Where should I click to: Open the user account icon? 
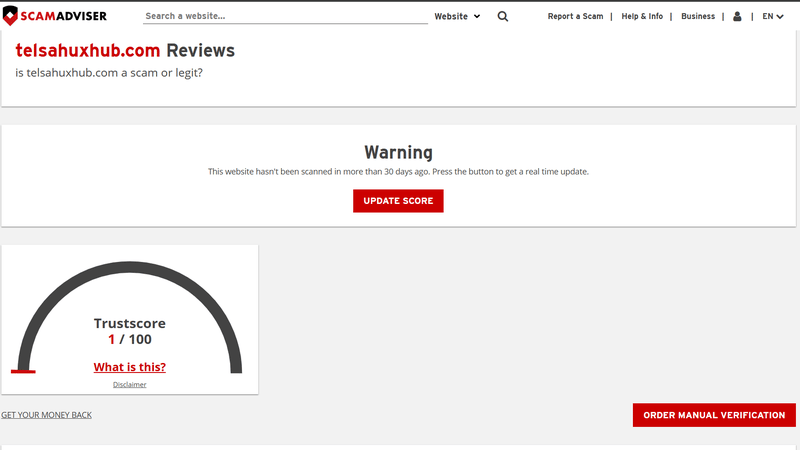(737, 16)
